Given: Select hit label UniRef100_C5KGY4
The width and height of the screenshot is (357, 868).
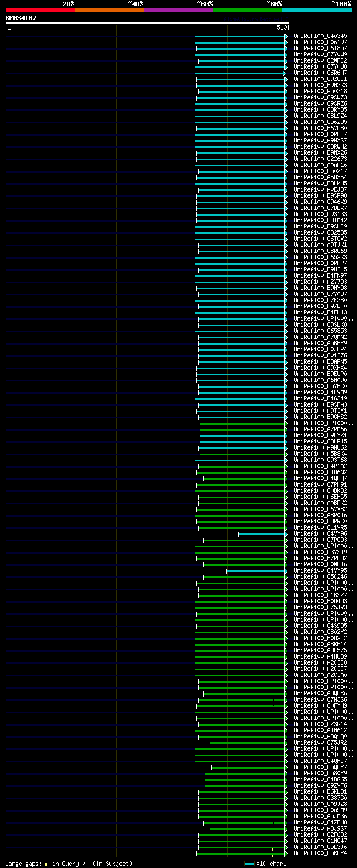Looking at the screenshot, I should pos(320,853).
